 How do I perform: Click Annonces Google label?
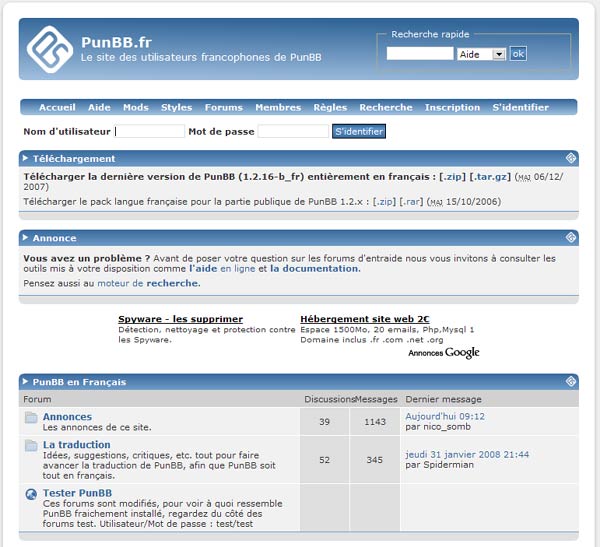443,353
